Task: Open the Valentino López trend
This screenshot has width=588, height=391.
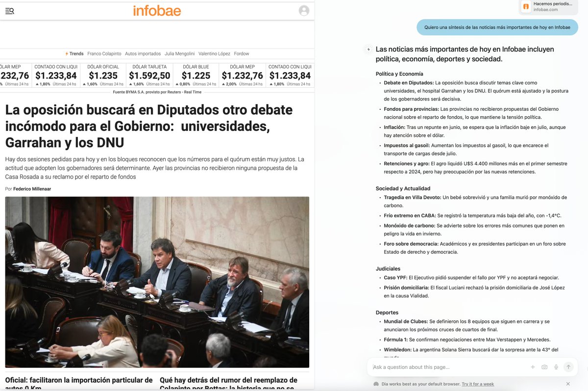Action: pos(214,53)
